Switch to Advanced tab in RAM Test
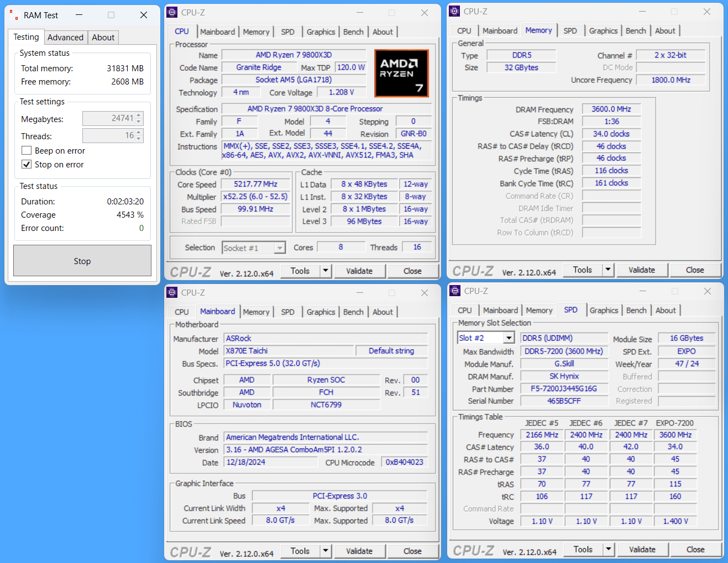 (x=65, y=38)
